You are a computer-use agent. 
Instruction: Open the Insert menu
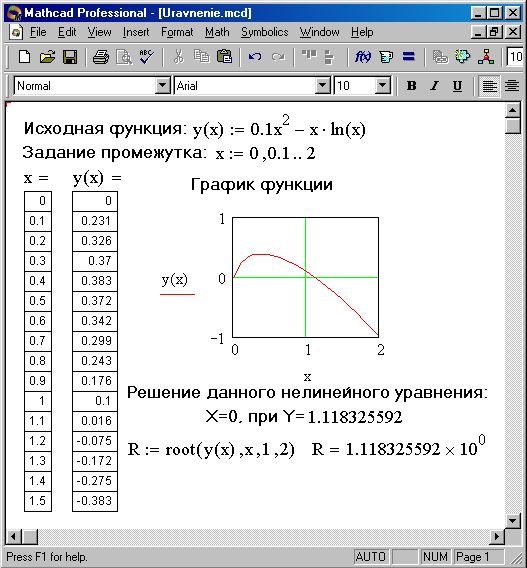(x=136, y=32)
